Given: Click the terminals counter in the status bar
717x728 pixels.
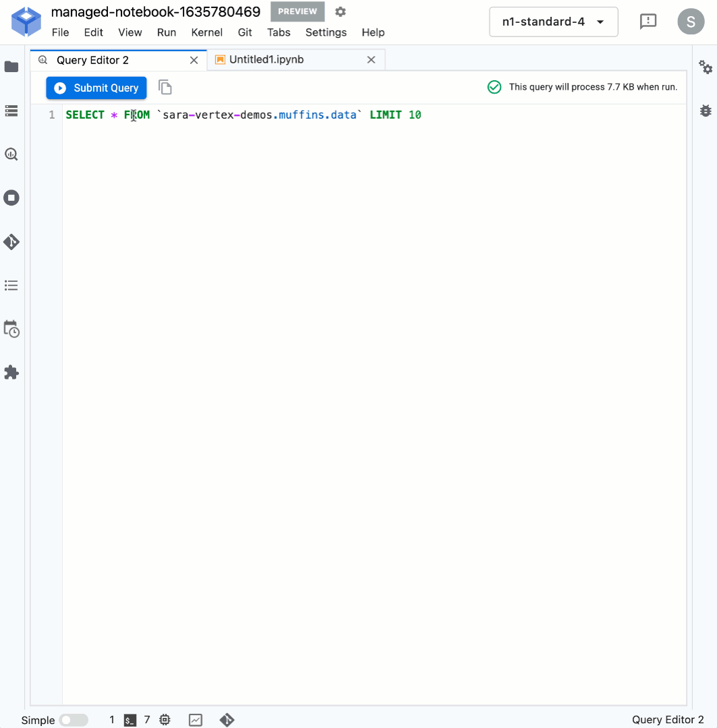Looking at the screenshot, I should click(120, 720).
